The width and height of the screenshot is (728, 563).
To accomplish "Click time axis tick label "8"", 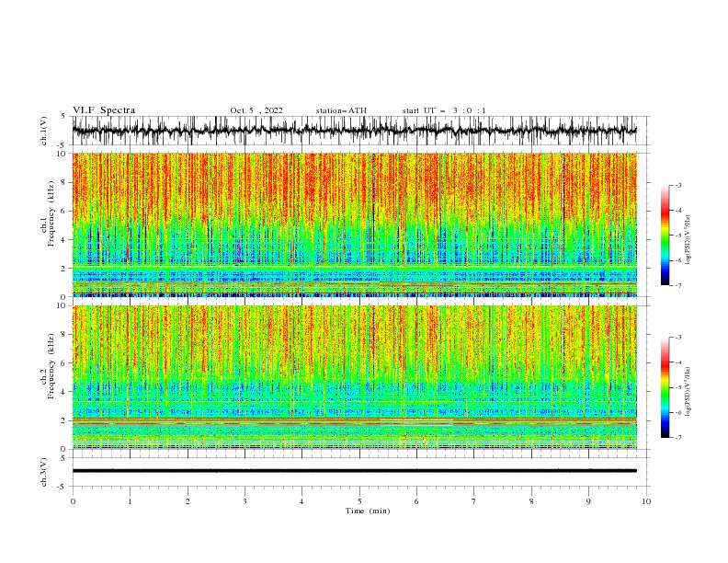I will pos(531,501).
